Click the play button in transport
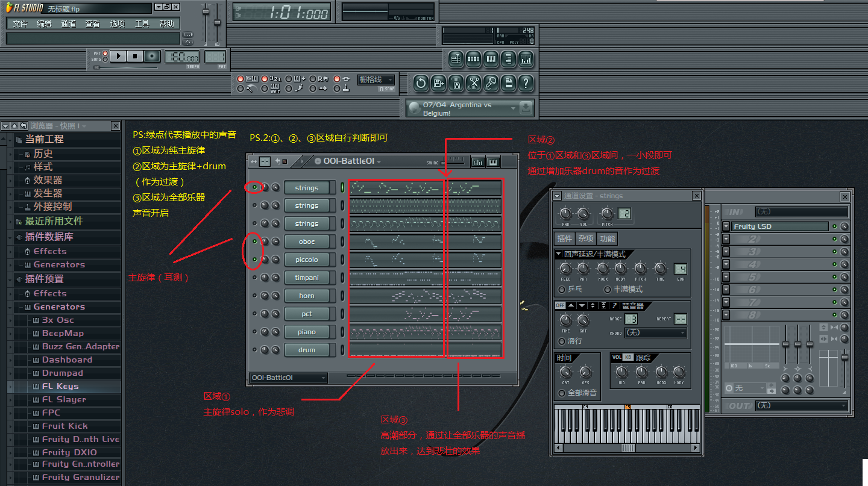 [x=118, y=56]
